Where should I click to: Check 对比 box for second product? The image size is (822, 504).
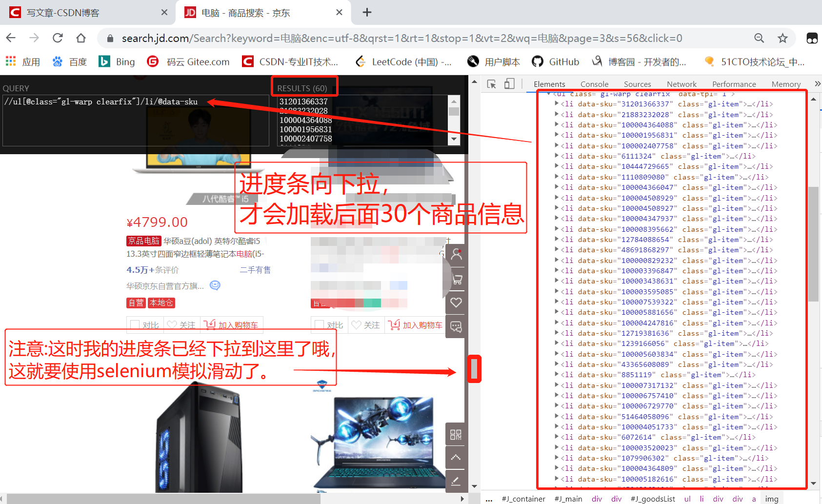pyautogui.click(x=319, y=325)
